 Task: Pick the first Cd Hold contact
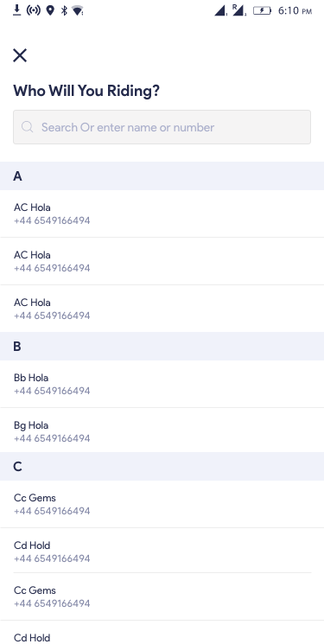tap(162, 552)
